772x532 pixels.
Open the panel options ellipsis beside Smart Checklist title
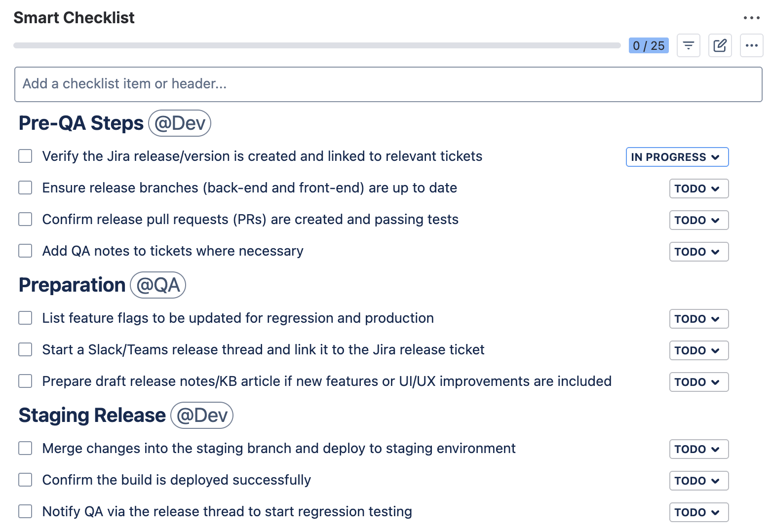(751, 18)
